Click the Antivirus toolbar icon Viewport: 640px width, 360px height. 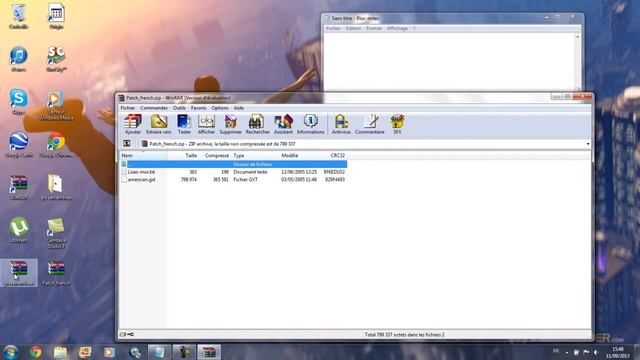(341, 124)
